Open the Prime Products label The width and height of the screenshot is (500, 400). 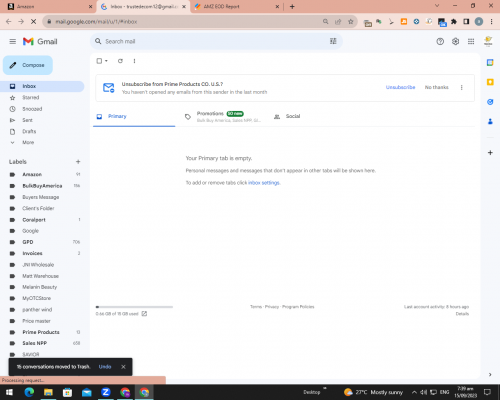click(x=41, y=332)
